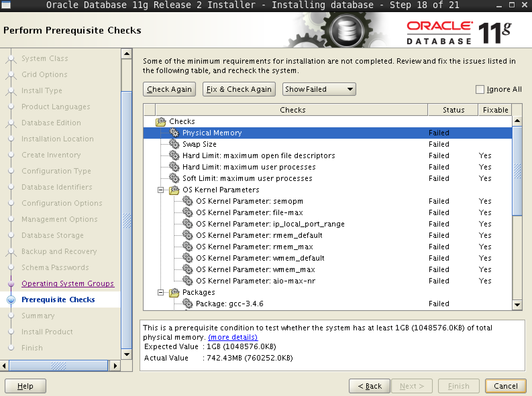Go to Operating System Groups step
The width and height of the screenshot is (532, 396).
(x=68, y=283)
